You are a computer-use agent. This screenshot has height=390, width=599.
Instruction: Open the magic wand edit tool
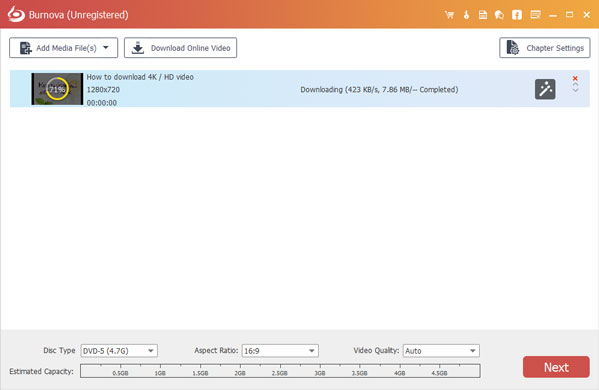click(545, 89)
